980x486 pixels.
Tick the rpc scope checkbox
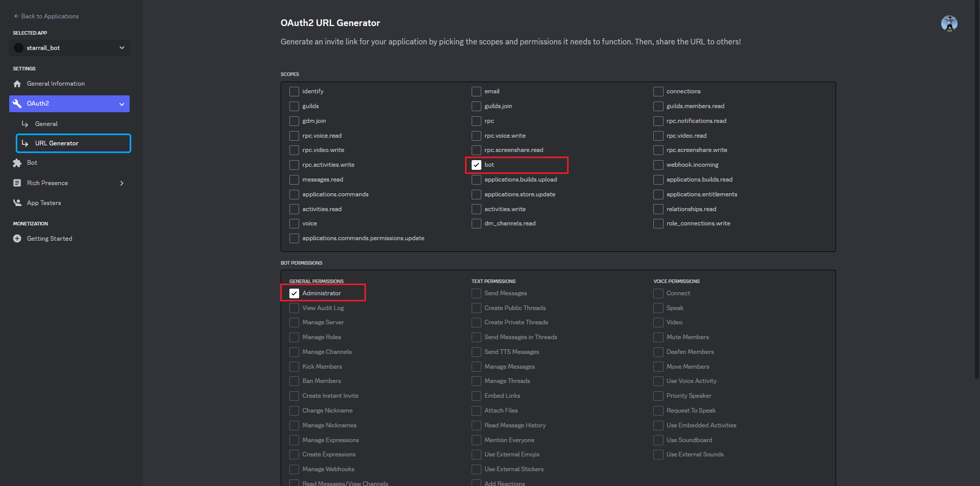[x=476, y=121]
